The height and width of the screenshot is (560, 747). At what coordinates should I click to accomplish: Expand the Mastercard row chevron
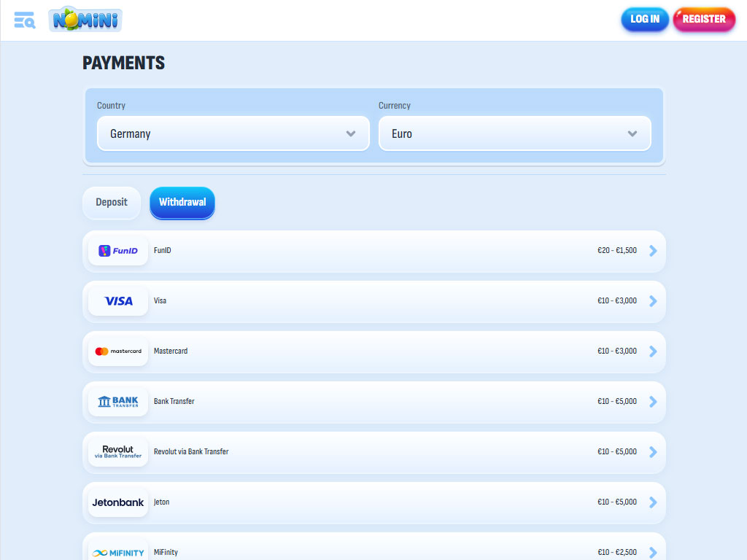click(x=653, y=351)
